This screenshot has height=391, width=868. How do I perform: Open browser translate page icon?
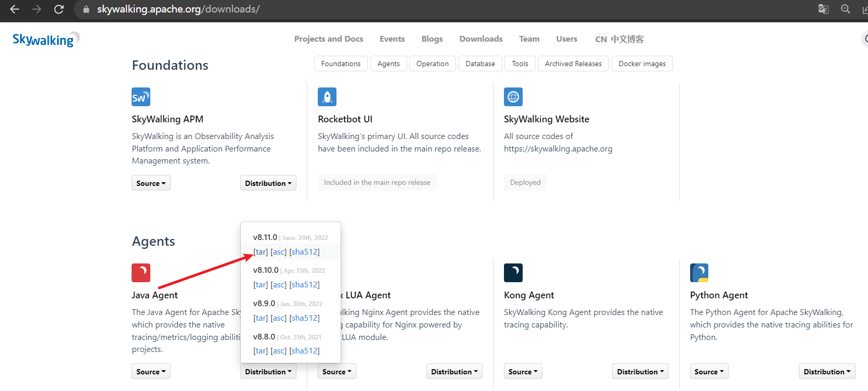click(x=823, y=9)
